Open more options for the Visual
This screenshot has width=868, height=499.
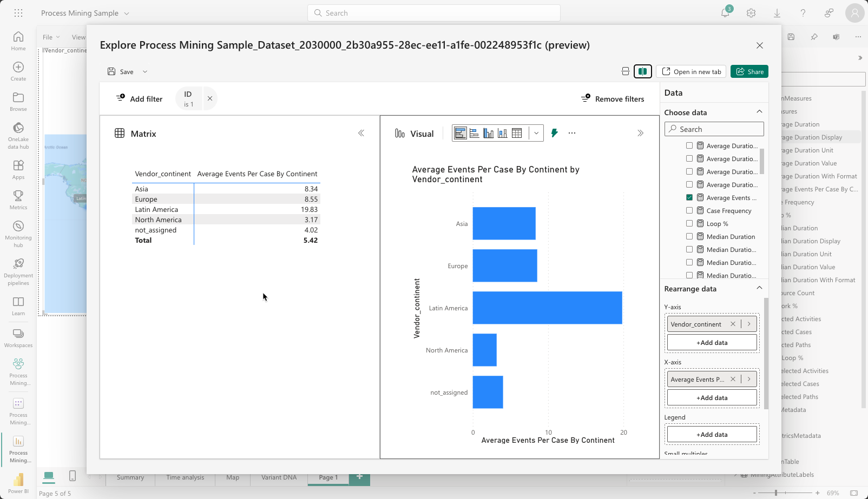click(x=572, y=133)
